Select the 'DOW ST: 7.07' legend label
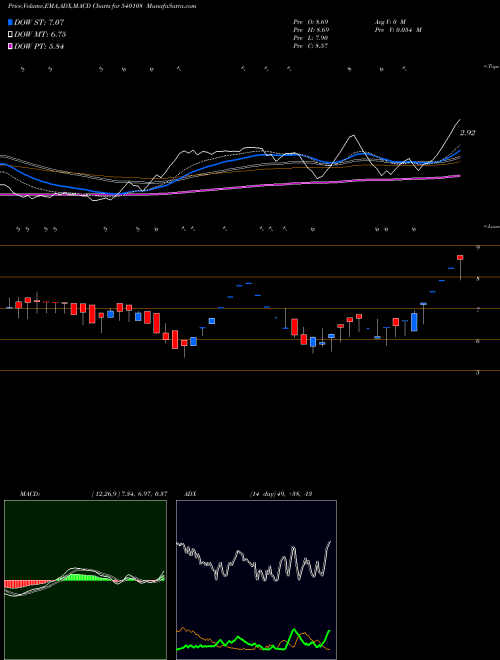Image resolution: width=500 pixels, height=660 pixels. pos(39,22)
